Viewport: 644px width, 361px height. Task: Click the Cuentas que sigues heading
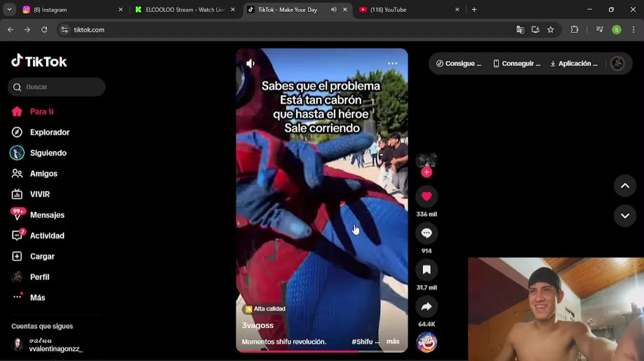pos(42,326)
